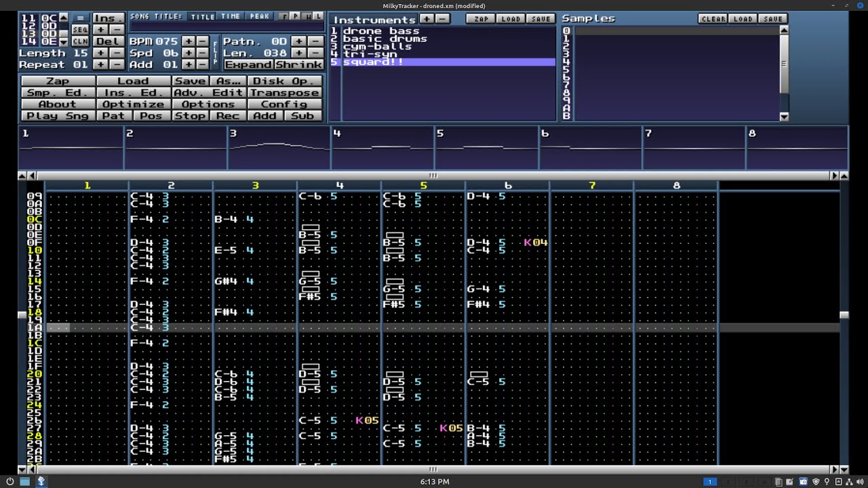Toggle the F follow-song button
The width and height of the screenshot is (868, 488).
point(283,16)
